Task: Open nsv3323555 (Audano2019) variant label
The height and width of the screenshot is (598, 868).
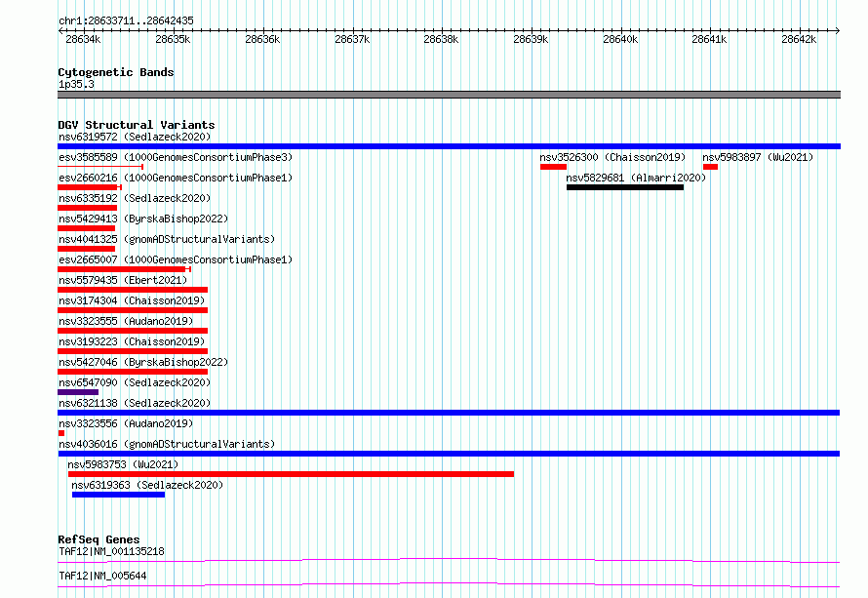Action: (126, 321)
